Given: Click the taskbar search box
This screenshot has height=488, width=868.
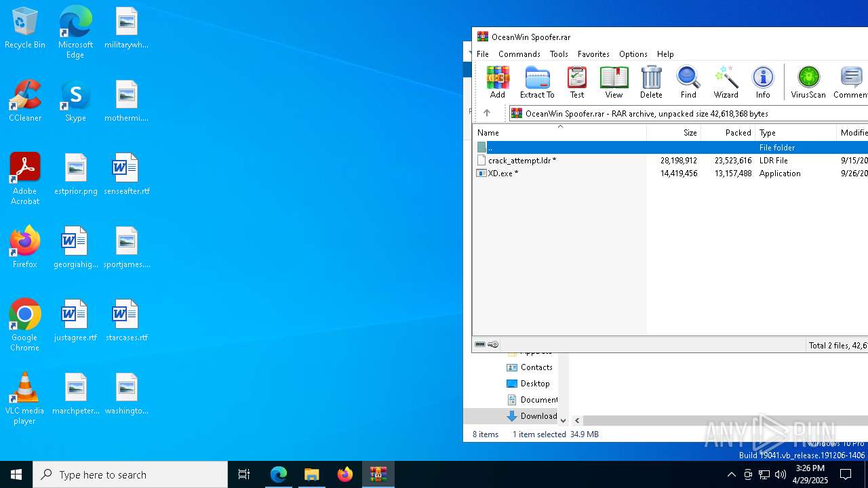Looking at the screenshot, I should pyautogui.click(x=130, y=474).
